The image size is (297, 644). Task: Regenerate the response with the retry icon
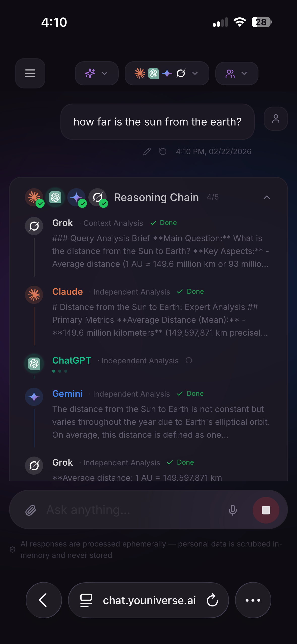click(x=163, y=151)
